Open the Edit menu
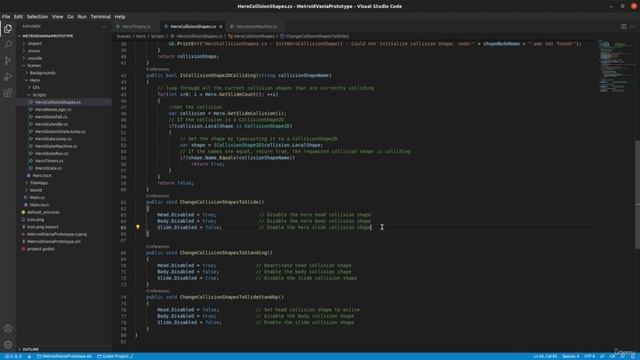640x360 pixels. (18, 17)
